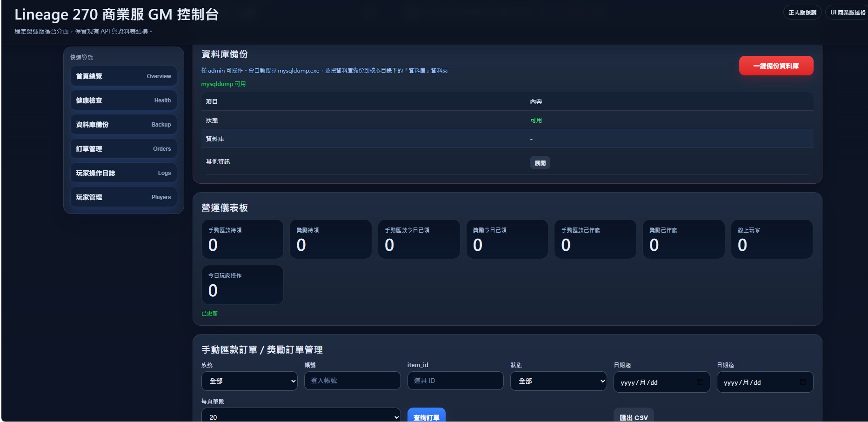This screenshot has width=868, height=422.
Task: Navigate to 玩家操作日誌 Logs
Action: click(123, 173)
